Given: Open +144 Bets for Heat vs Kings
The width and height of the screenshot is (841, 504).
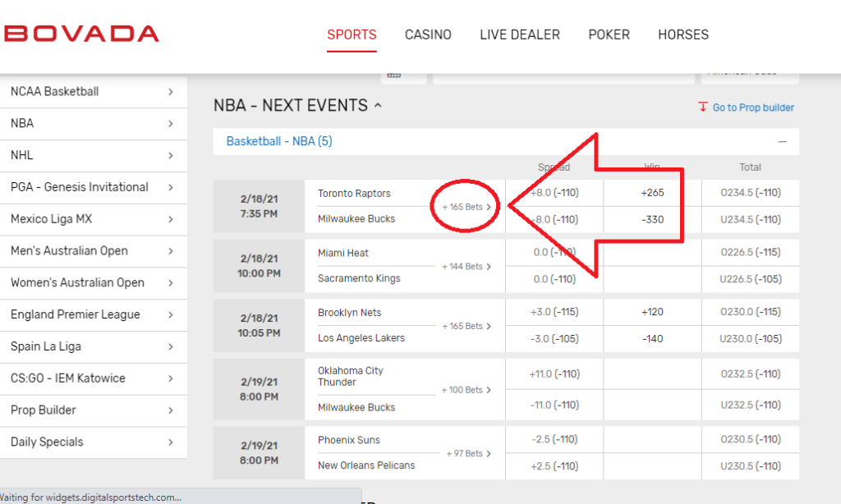Looking at the screenshot, I should pos(466,267).
